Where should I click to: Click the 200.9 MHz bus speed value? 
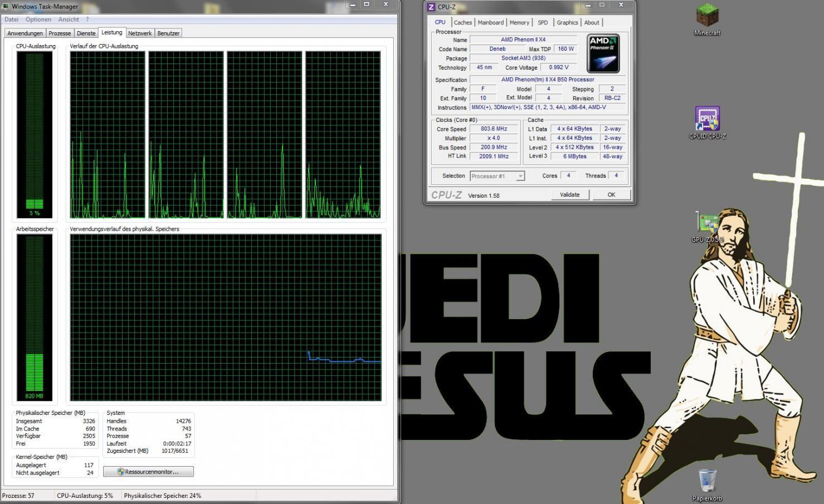(494, 148)
